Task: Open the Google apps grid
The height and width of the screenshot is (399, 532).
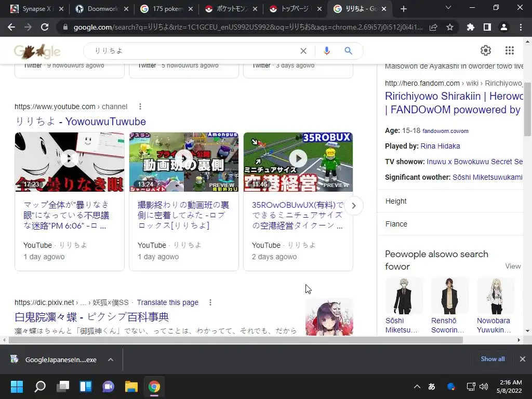Action: tap(509, 50)
